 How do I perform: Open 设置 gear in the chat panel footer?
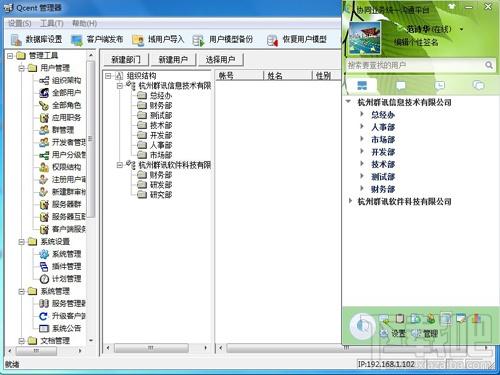(394, 333)
